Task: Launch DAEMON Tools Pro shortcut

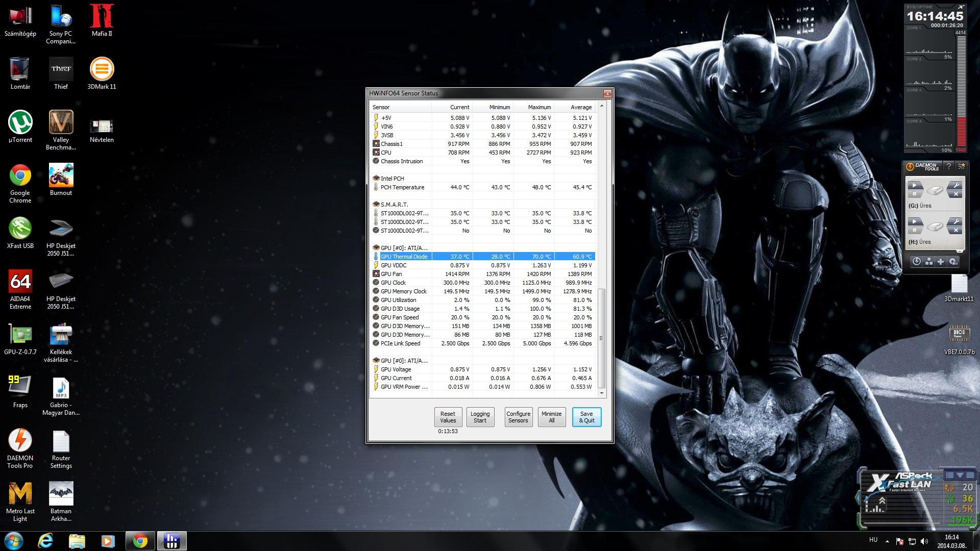Action: pyautogui.click(x=20, y=448)
